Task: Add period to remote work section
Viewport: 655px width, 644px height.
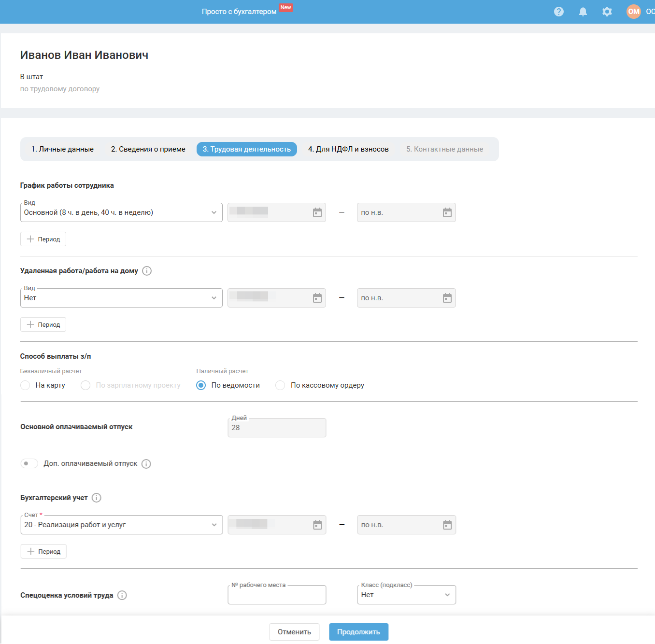Action: click(43, 324)
